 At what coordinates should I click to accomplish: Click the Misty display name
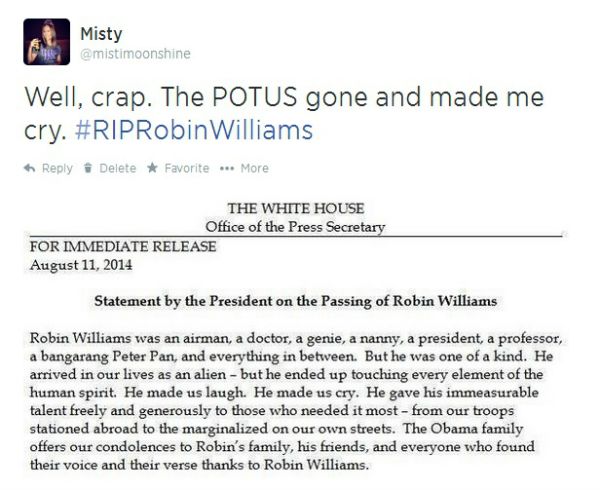[x=101, y=34]
